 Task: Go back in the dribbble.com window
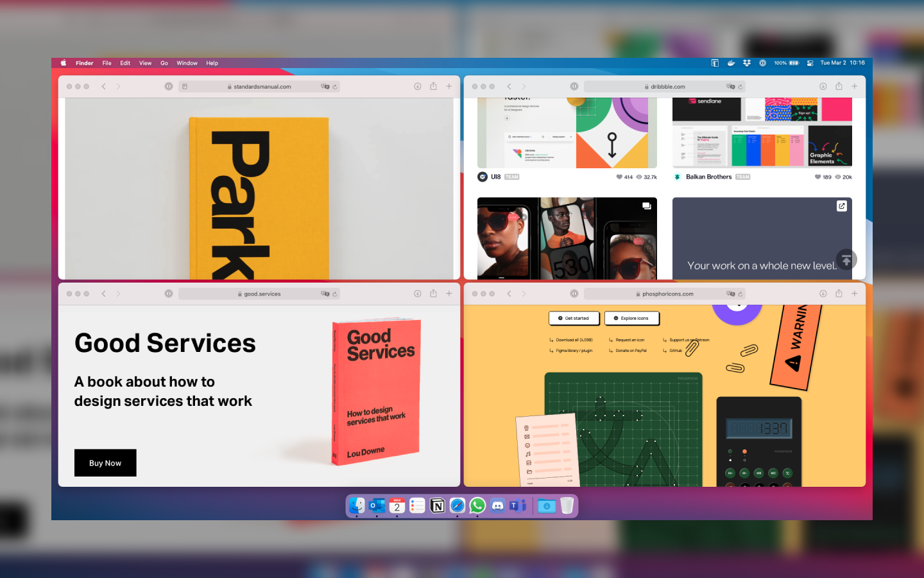[509, 86]
